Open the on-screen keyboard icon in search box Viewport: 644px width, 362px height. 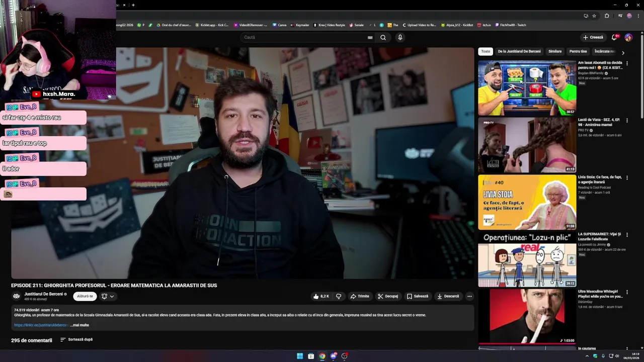[370, 37]
